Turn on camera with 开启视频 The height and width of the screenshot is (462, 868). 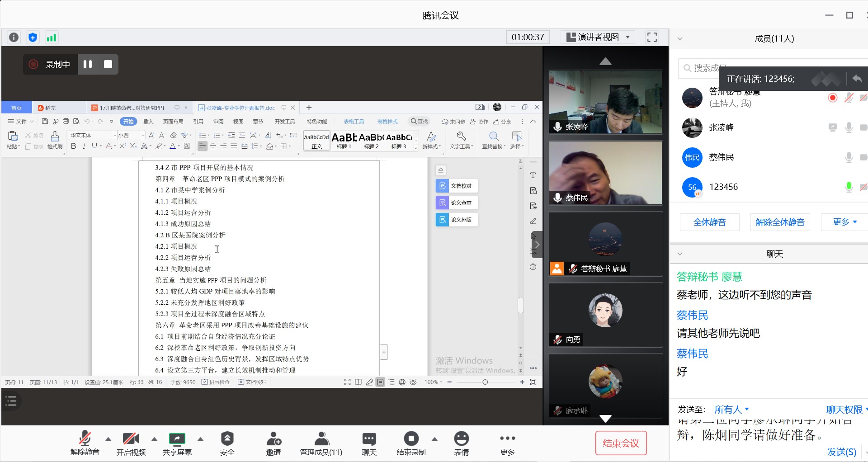click(x=131, y=443)
